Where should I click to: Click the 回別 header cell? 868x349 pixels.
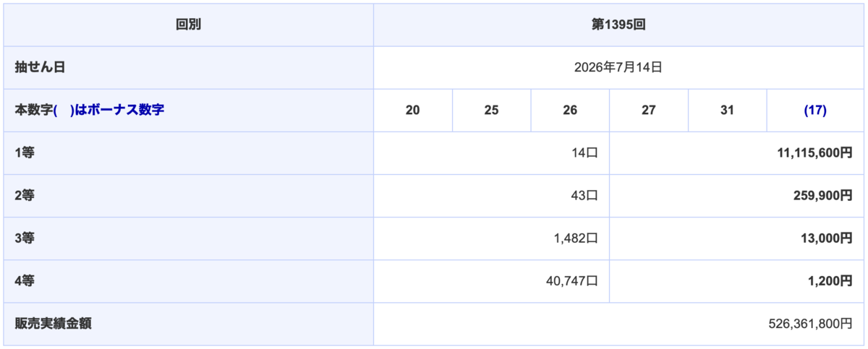click(x=188, y=25)
